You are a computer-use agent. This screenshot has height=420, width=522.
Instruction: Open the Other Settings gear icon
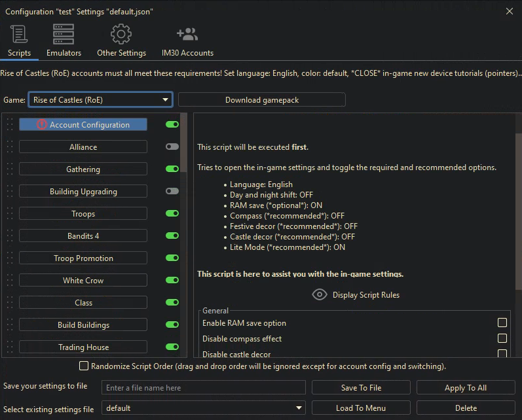coord(121,35)
